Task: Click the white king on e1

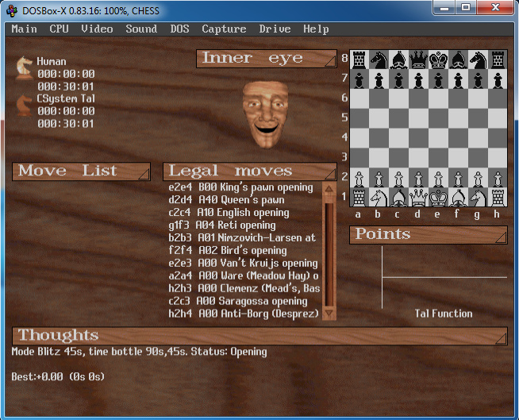Action: click(438, 197)
